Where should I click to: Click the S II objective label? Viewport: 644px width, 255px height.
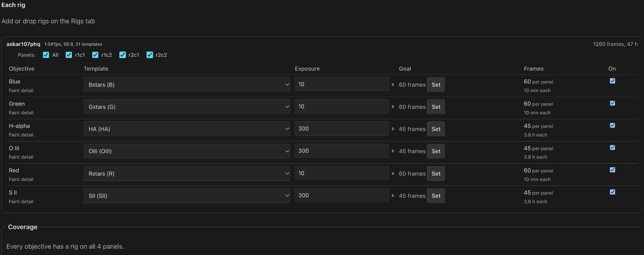pos(13,192)
